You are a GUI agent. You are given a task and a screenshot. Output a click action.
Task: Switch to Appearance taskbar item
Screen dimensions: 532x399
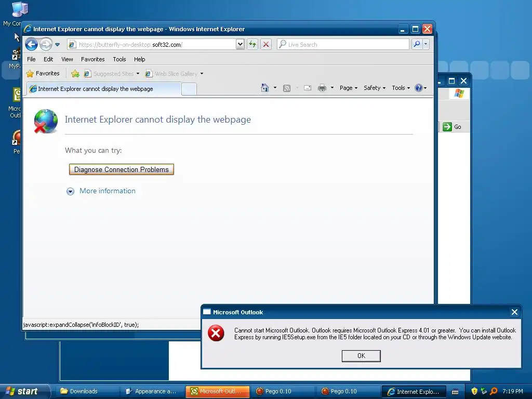(152, 392)
